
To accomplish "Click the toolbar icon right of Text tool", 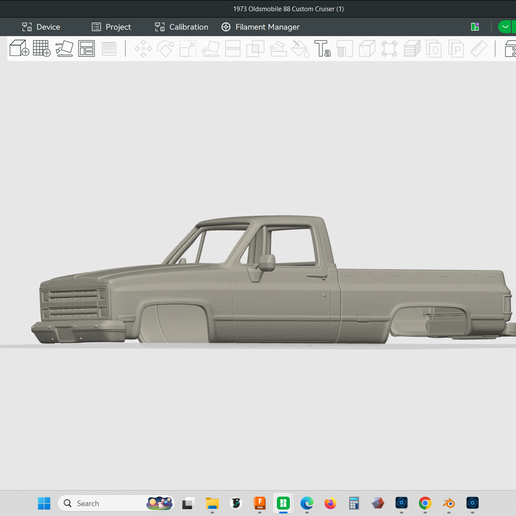I will pos(345,49).
